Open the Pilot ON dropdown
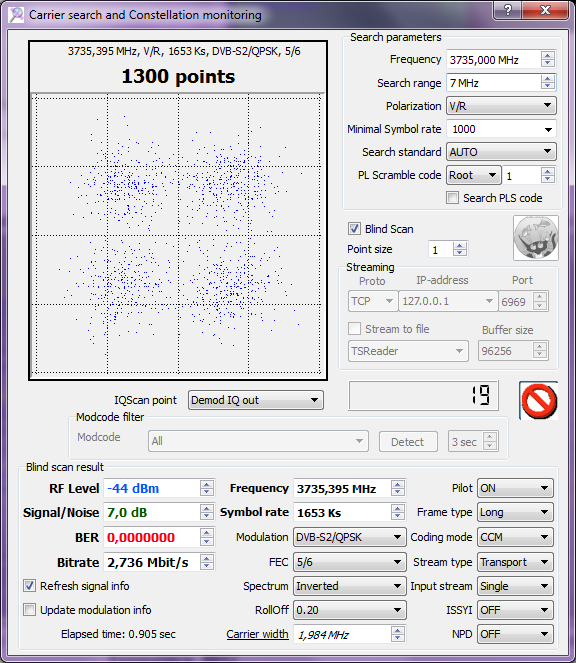Screen dimensions: 576x663 (x=515, y=488)
